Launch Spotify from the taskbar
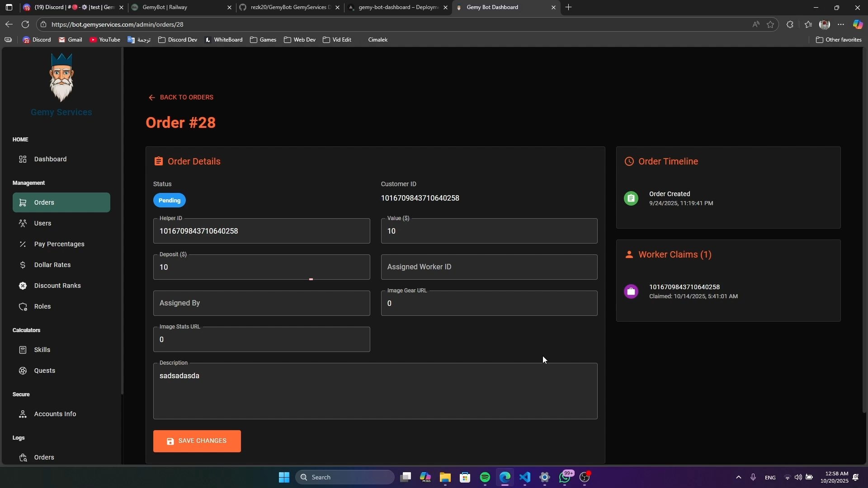Image resolution: width=868 pixels, height=488 pixels. click(485, 477)
